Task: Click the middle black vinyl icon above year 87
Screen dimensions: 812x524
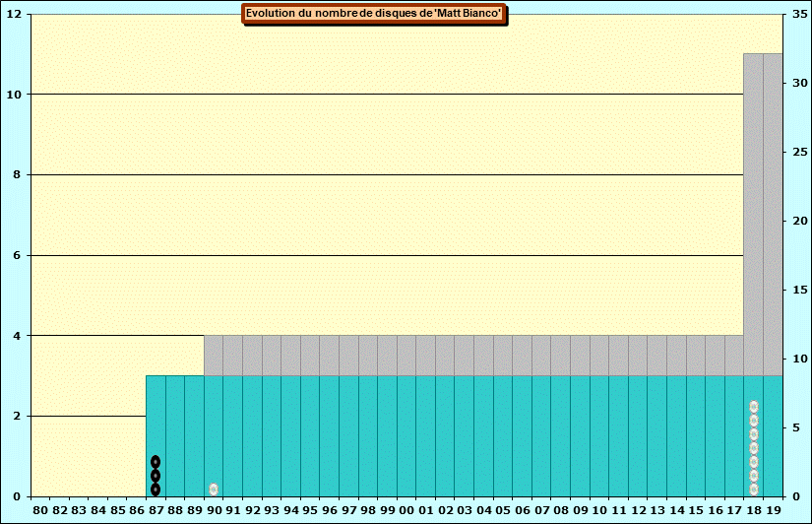Action: coord(156,476)
